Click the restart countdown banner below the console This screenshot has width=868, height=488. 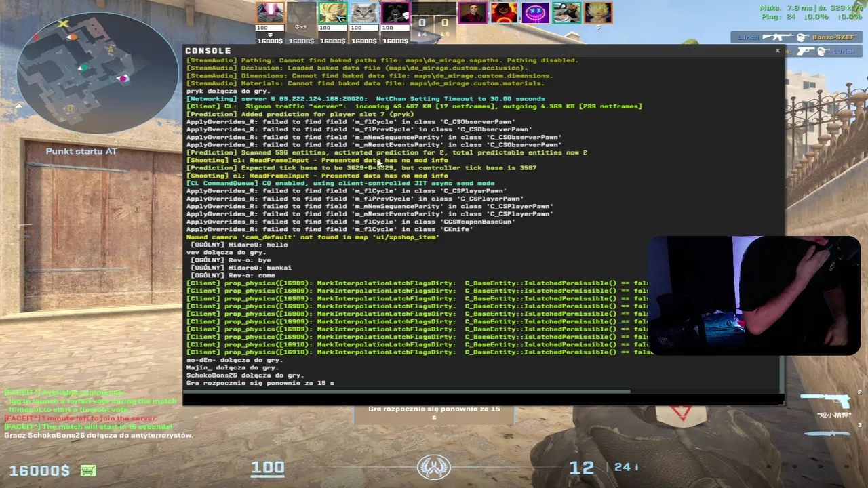(434, 413)
